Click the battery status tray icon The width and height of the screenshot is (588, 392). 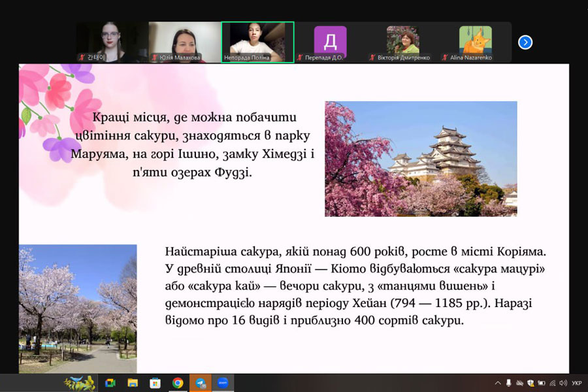(541, 383)
